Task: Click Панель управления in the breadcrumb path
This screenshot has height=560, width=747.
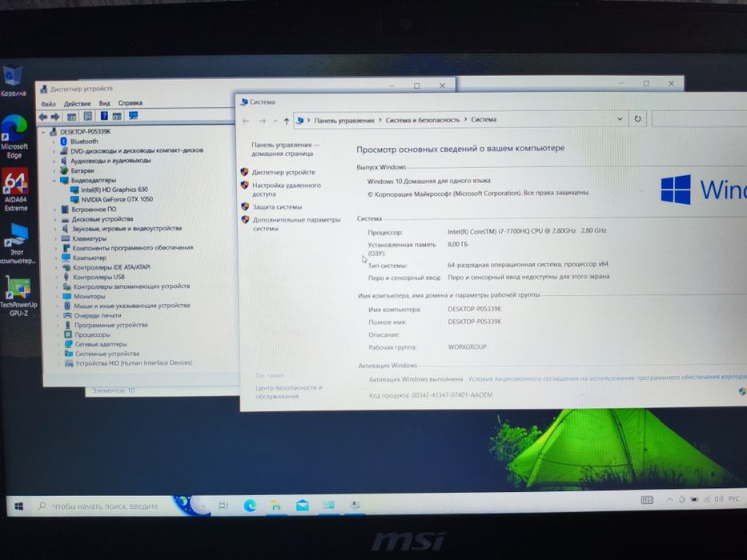Action: point(344,121)
